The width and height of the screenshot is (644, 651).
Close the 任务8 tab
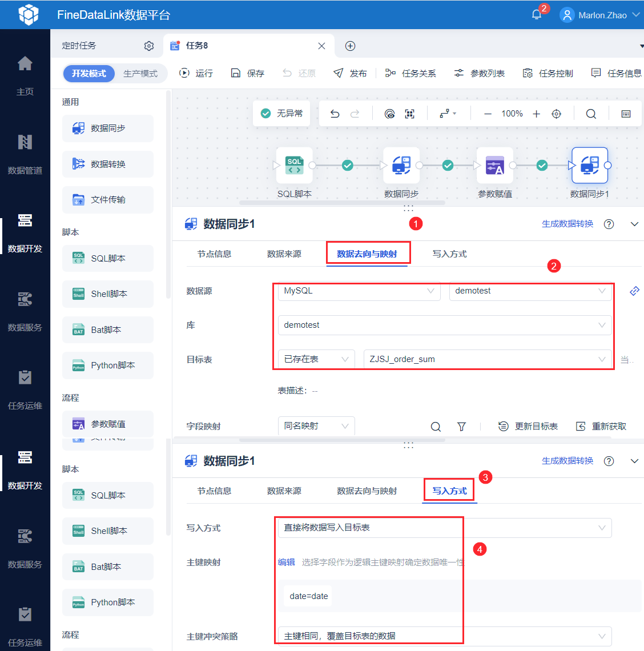[x=321, y=46]
